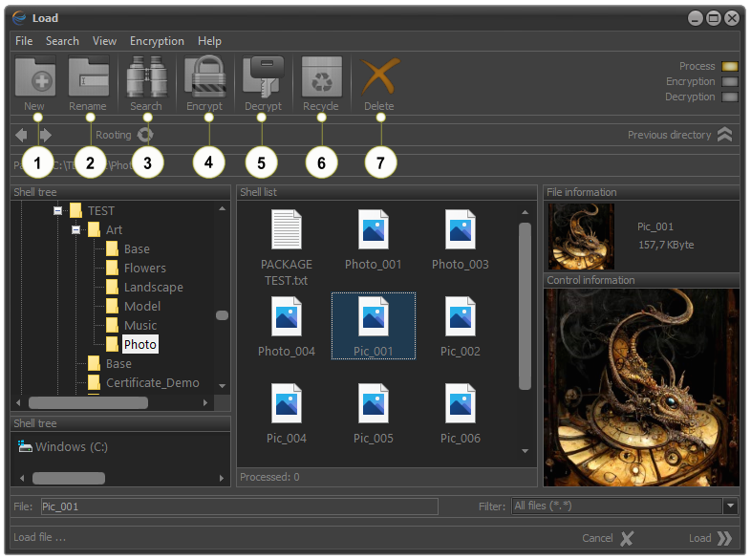Click the Shell tree scroll down arrow

coord(222,386)
